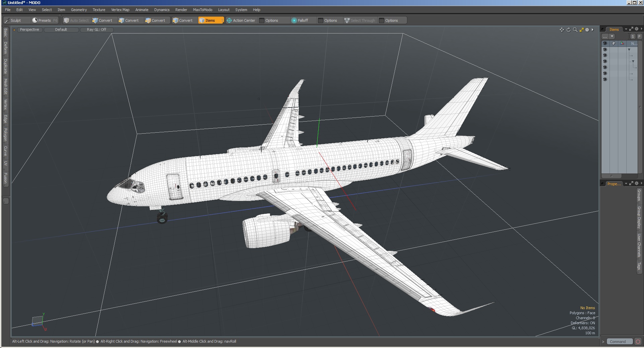Image resolution: width=644 pixels, height=348 pixels.
Task: Change the Default shading style
Action: 61,29
